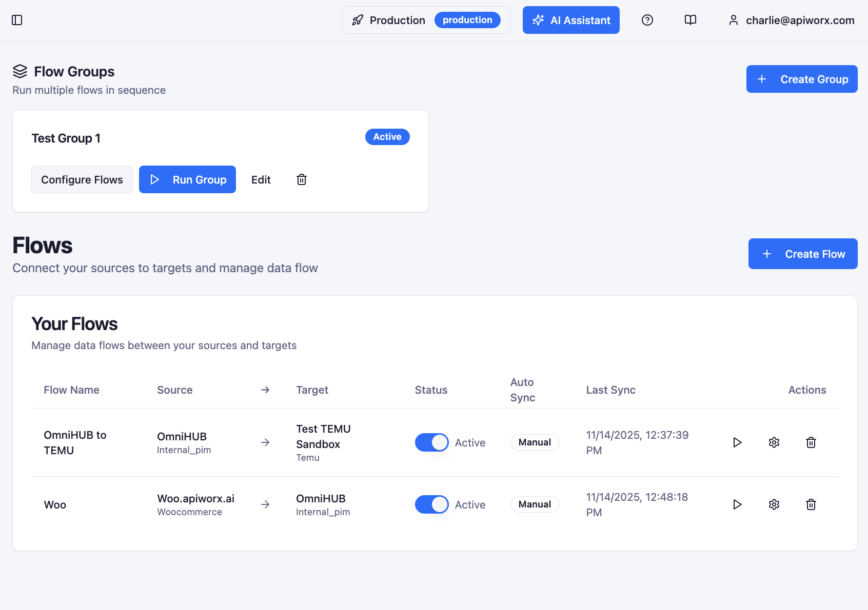Configure Flows for Test Group 1

[x=82, y=179]
